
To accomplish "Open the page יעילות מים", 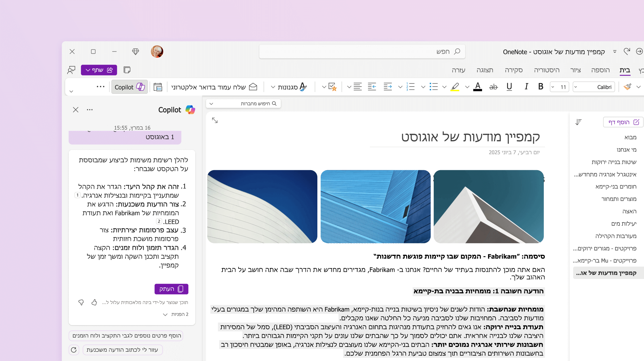I will pyautogui.click(x=624, y=224).
